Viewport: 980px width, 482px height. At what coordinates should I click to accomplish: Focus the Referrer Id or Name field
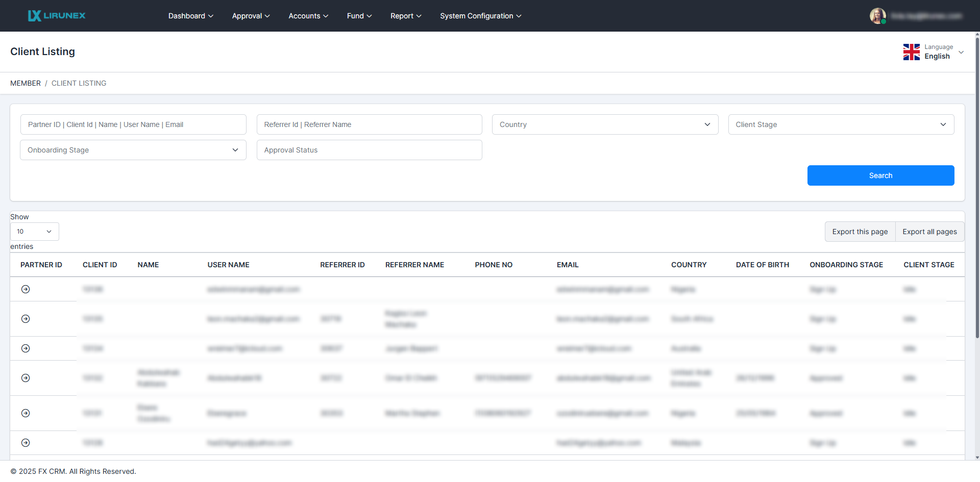(369, 124)
